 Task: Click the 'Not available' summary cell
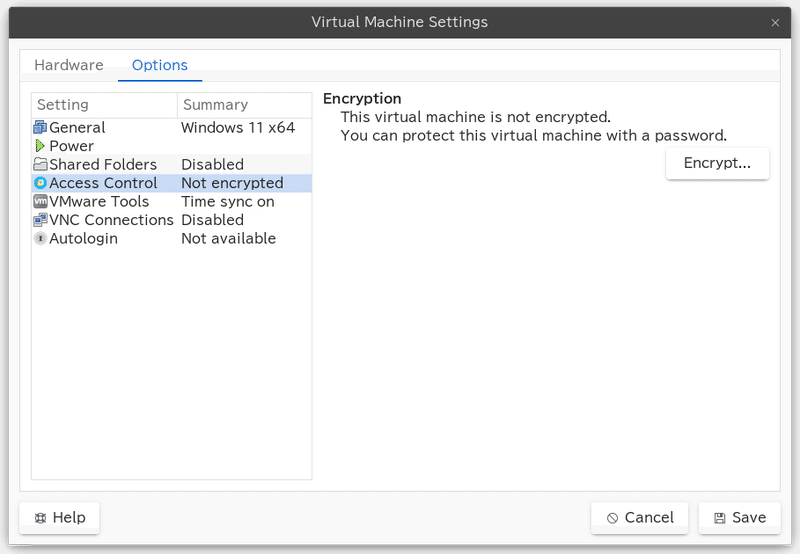(x=229, y=238)
